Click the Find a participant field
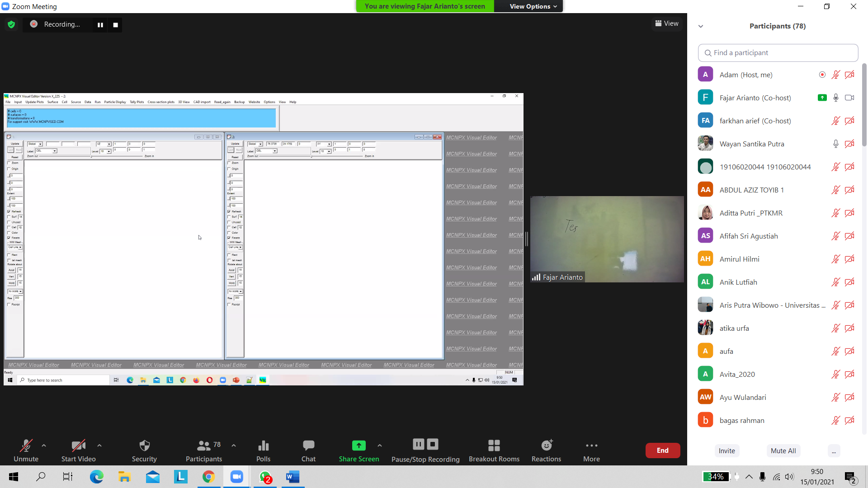 point(778,53)
